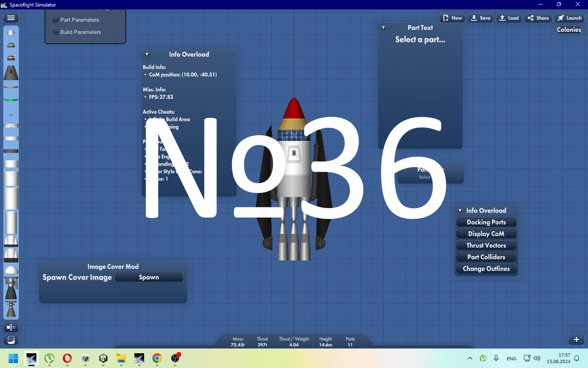Viewport: 588px width, 368px height.
Task: Open OBS Studio from the taskbar
Action: [x=175, y=359]
